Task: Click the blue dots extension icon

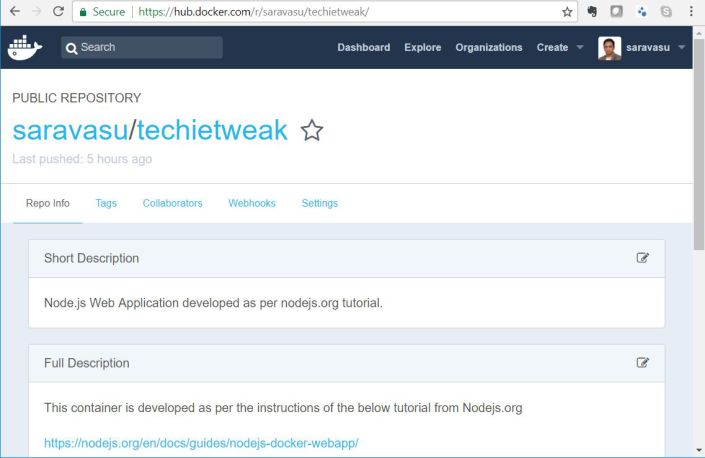Action: pyautogui.click(x=642, y=12)
